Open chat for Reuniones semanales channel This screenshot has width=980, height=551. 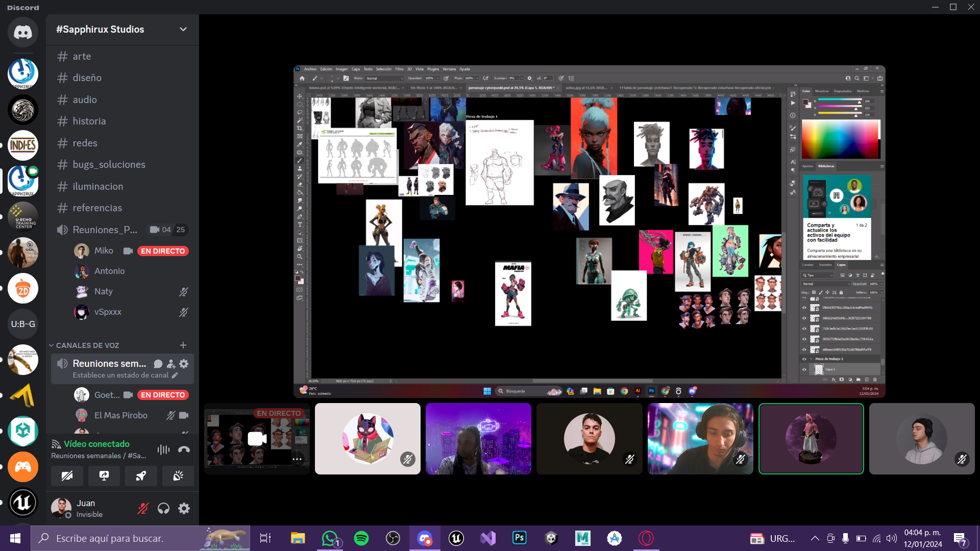point(158,364)
